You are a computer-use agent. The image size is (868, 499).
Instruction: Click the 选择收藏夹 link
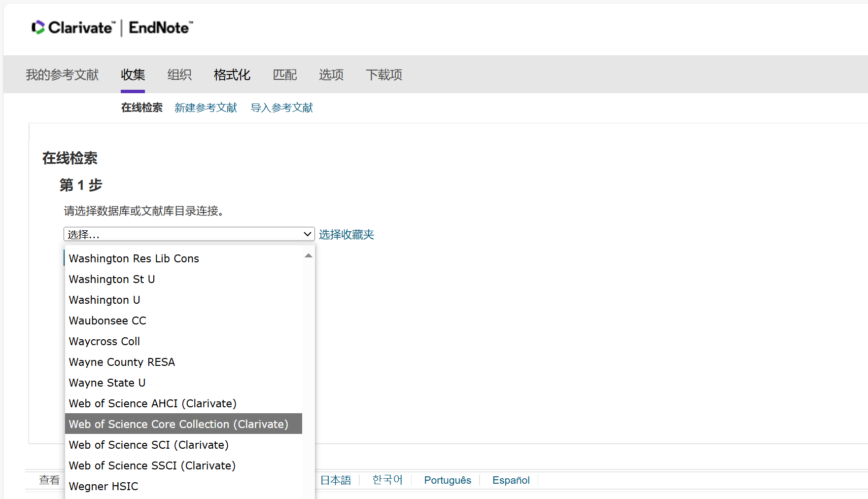click(347, 234)
